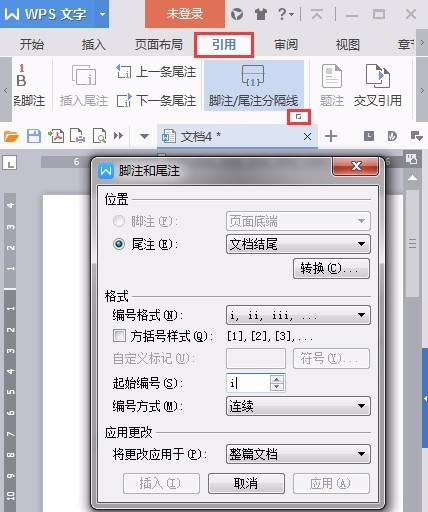The width and height of the screenshot is (428, 512).
Task: Click the 取消 cancel button
Action: pyautogui.click(x=246, y=483)
